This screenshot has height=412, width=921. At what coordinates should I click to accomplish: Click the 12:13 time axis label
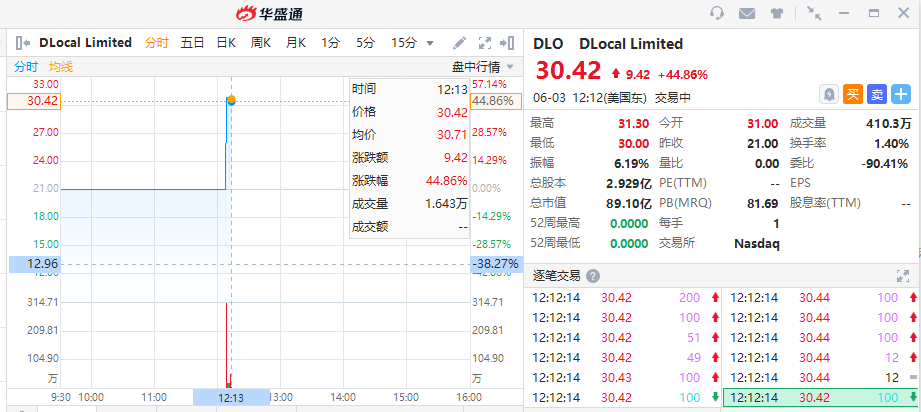coord(231,398)
